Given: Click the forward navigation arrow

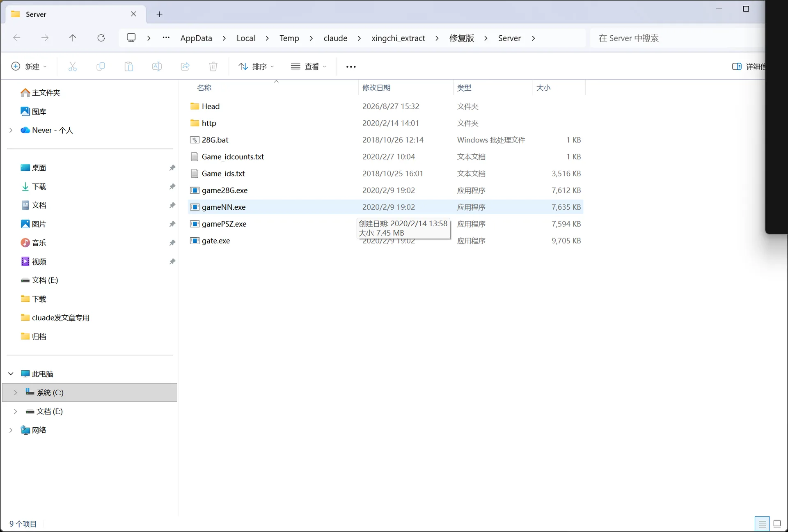Looking at the screenshot, I should pos(45,38).
